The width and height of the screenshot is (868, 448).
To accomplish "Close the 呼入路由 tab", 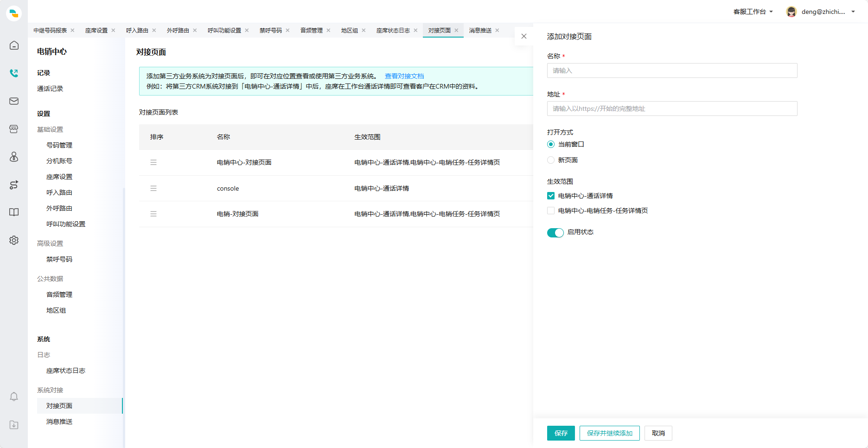I will click(x=154, y=30).
